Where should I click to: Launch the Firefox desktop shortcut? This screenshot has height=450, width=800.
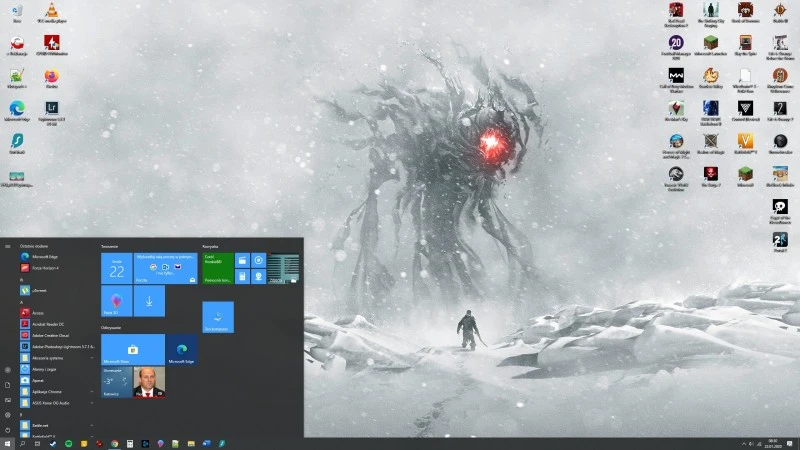click(52, 78)
